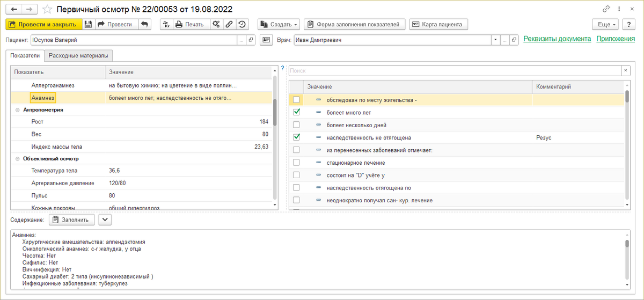Collapse the Антропометрия group

[18, 109]
